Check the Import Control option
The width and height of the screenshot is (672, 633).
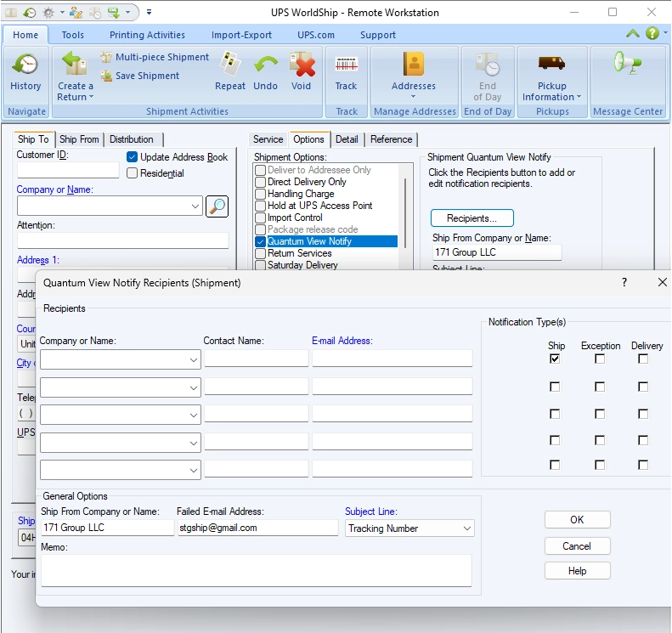[x=260, y=218]
